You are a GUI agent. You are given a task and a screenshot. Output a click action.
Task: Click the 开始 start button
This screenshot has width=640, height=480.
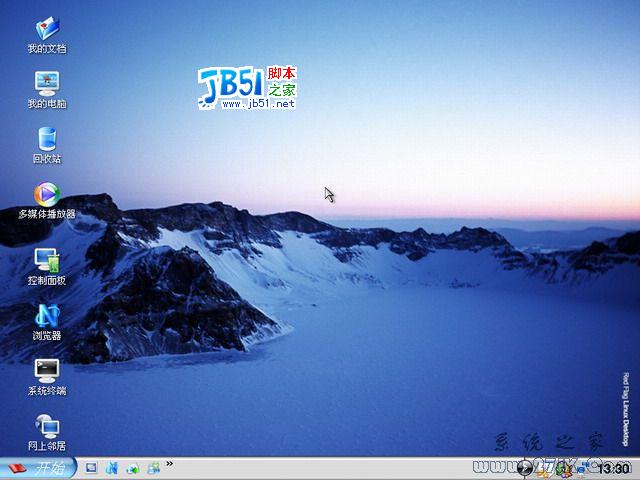[37, 468]
